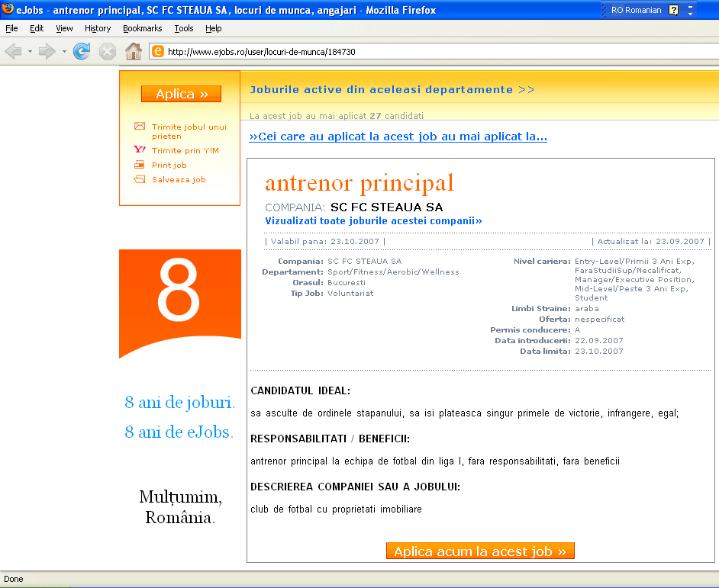Click the Data limita 23.10.2007 value

coord(599,351)
